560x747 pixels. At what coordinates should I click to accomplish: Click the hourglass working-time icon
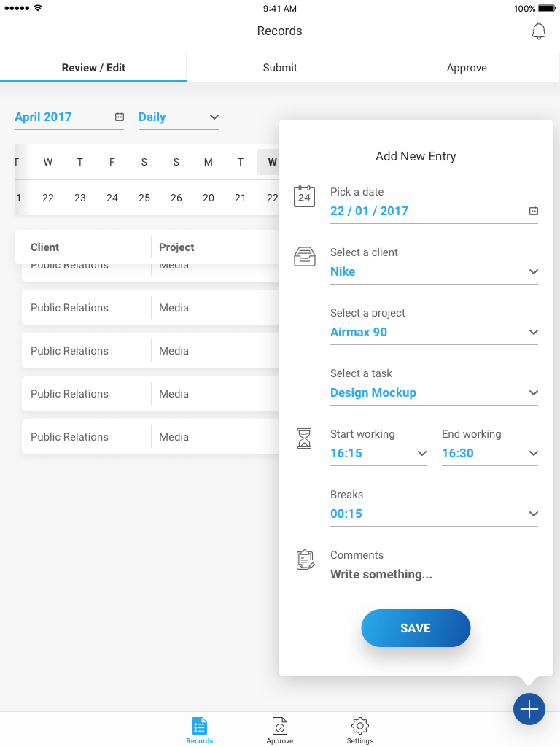click(x=304, y=438)
